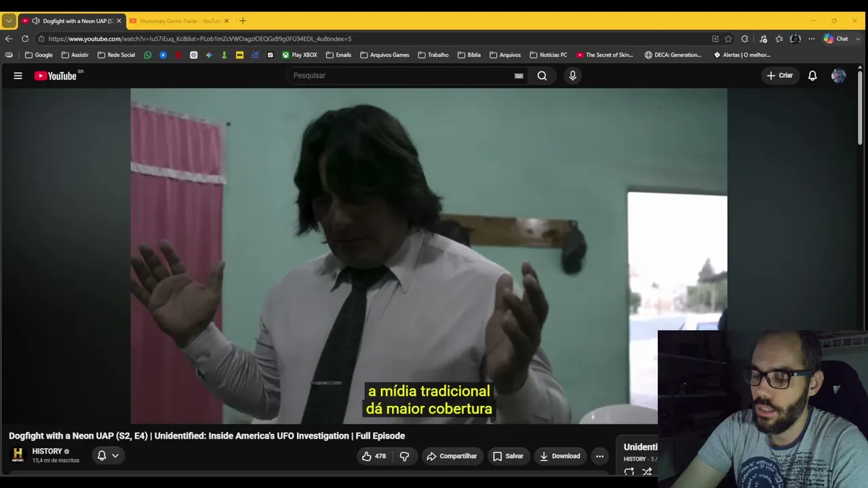Open the YouTube account avatar menu
Viewport: 868px width, 488px height.
838,76
